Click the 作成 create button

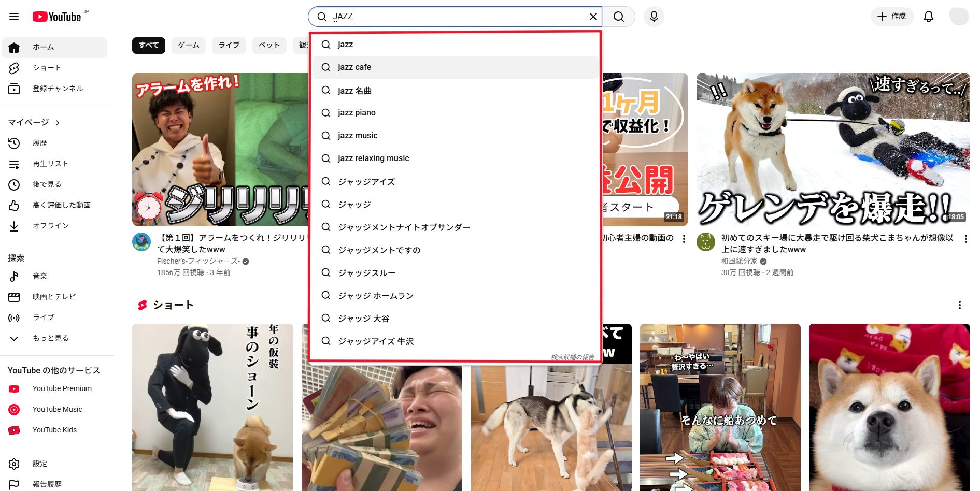(891, 17)
